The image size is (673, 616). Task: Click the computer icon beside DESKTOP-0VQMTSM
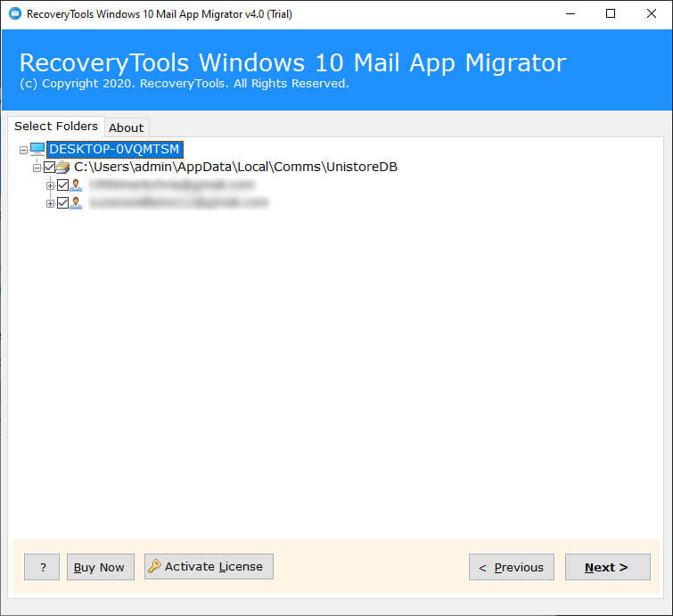[x=37, y=149]
